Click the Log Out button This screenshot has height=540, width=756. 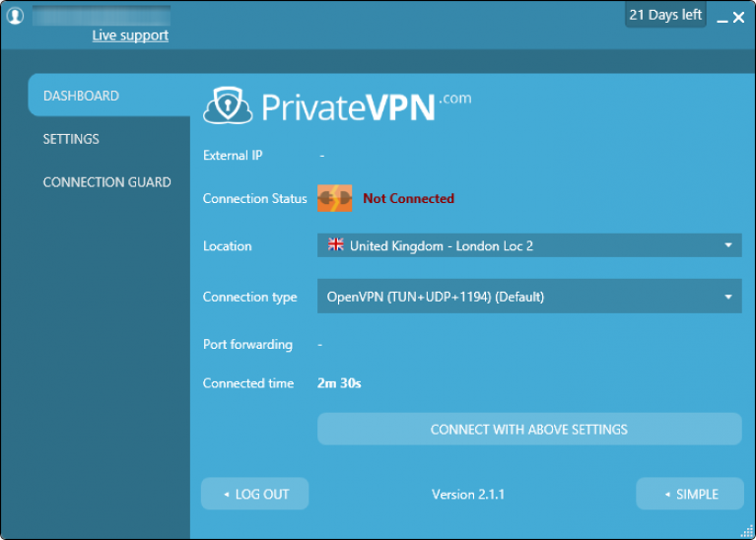254,494
